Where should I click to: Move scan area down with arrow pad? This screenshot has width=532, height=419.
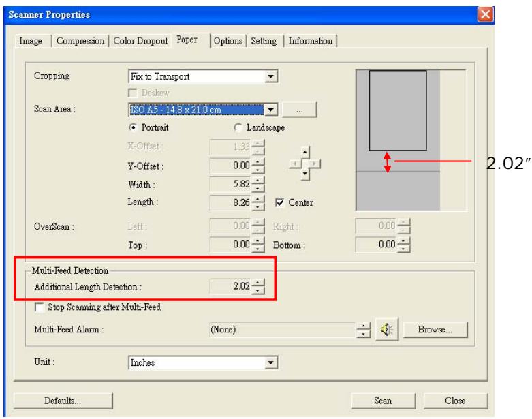click(x=305, y=174)
